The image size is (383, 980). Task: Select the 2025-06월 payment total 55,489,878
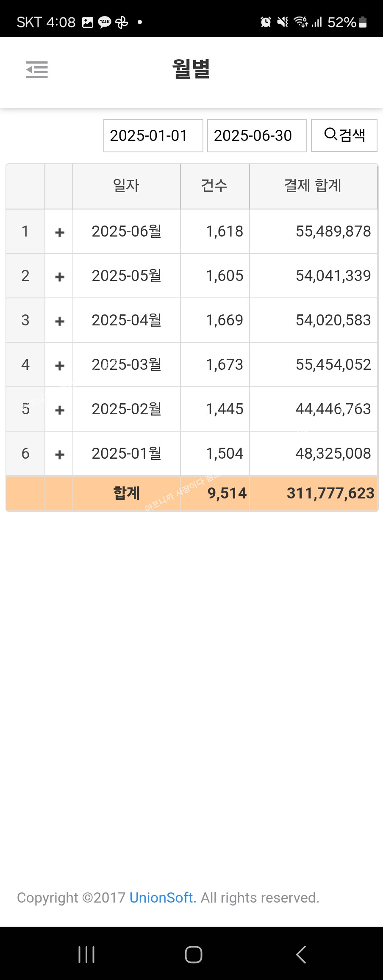[333, 231]
